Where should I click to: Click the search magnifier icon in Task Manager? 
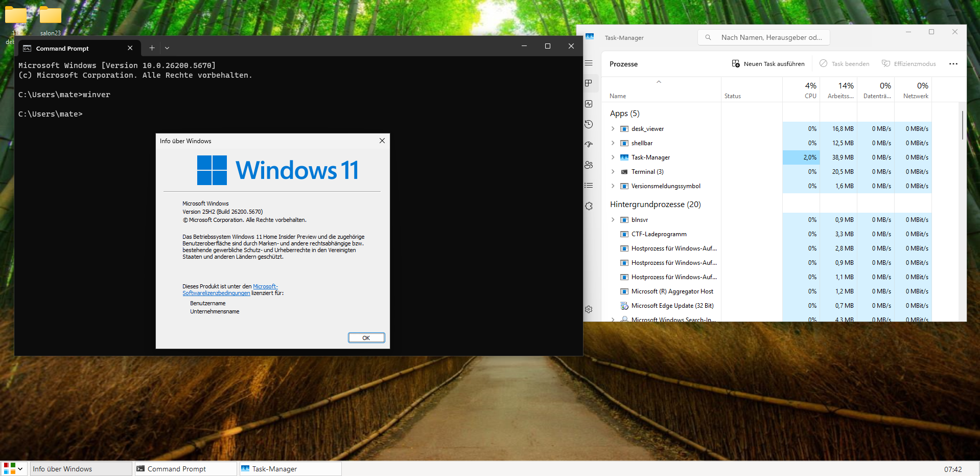(708, 37)
